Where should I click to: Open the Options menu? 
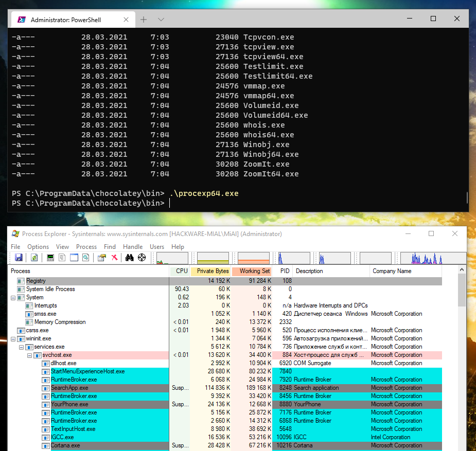[38, 247]
